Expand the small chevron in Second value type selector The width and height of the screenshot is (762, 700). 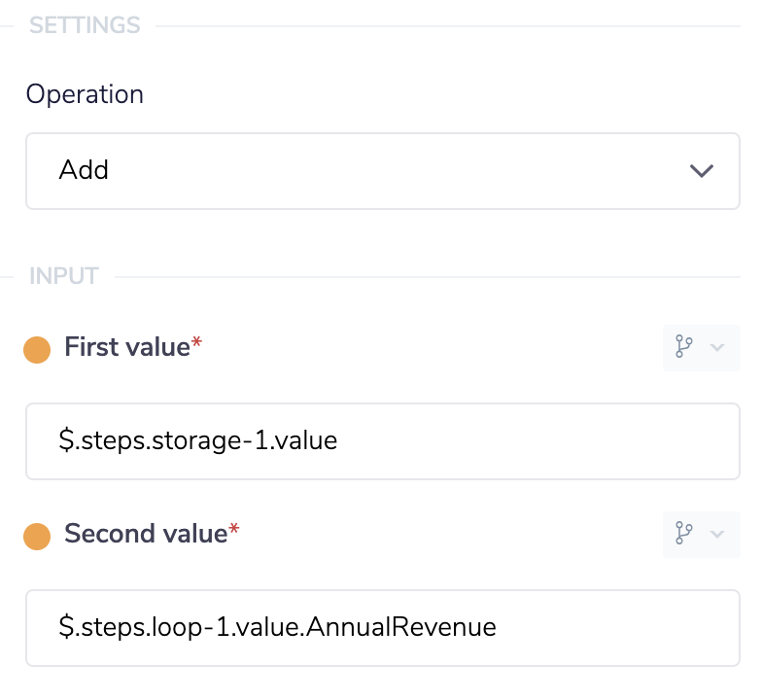[718, 534]
